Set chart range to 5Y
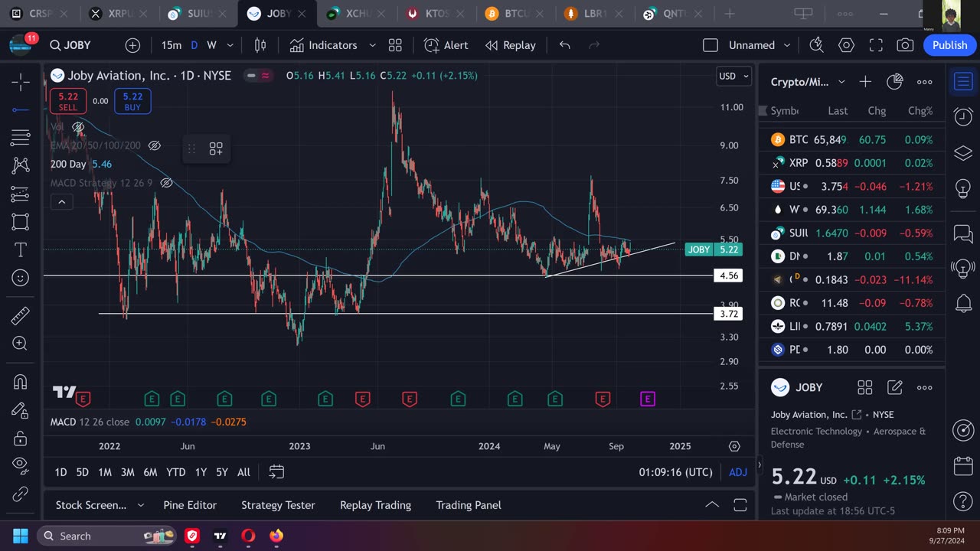 click(221, 472)
